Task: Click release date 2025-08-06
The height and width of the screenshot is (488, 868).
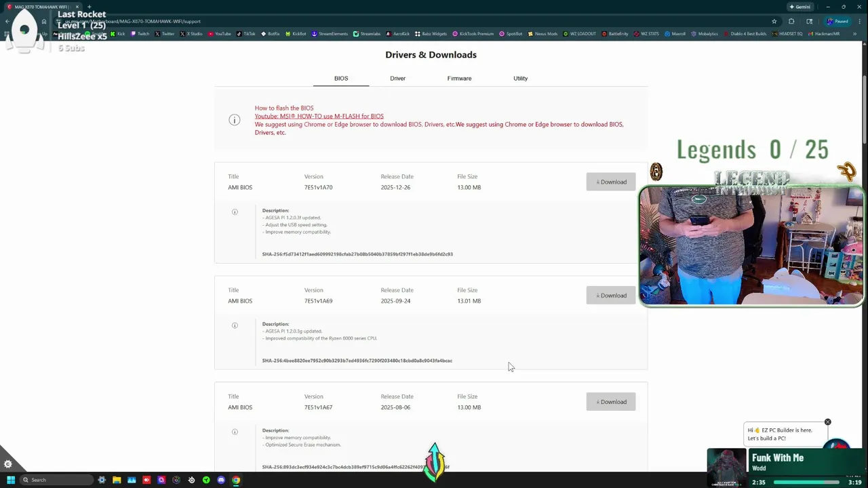Action: pos(395,407)
